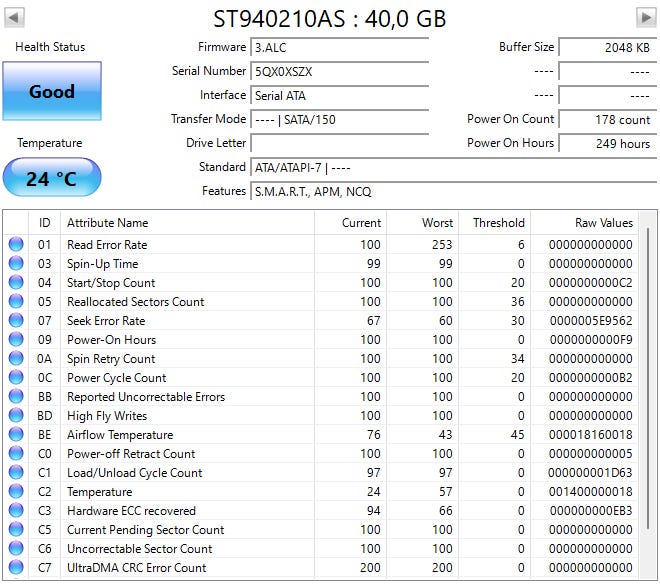The image size is (660, 585).
Task: Click the Serial Number field 5QX0XSZX
Action: 340,71
